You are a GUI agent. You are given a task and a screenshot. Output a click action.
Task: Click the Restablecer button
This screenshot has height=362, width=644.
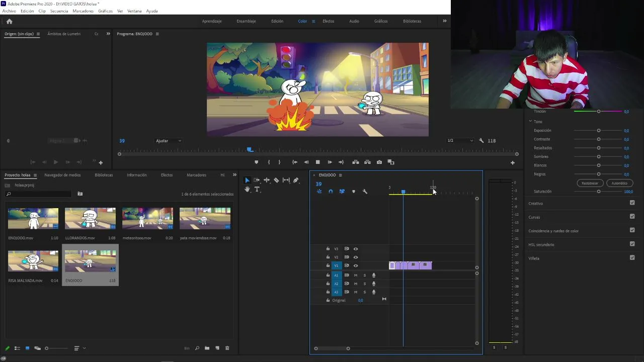click(x=590, y=183)
